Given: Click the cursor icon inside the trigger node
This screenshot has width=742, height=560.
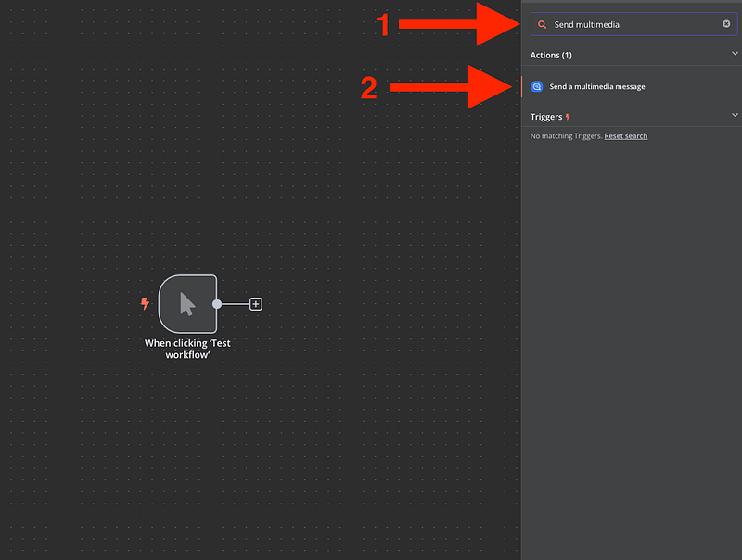Looking at the screenshot, I should tap(187, 304).
